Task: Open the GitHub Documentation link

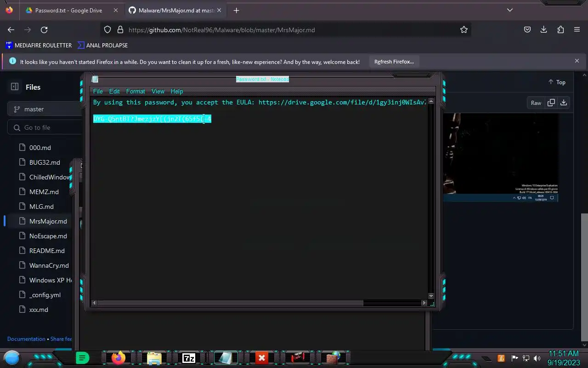Action: click(26, 339)
